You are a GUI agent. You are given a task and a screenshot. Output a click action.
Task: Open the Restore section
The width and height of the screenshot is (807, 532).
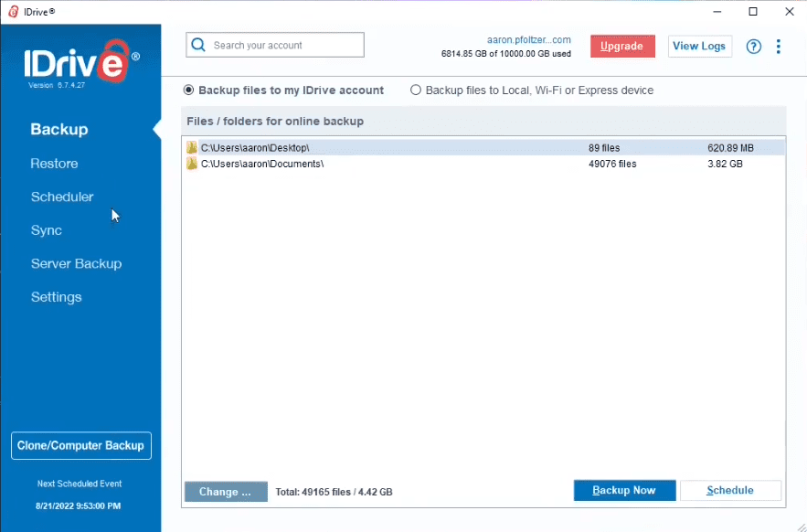pos(54,164)
